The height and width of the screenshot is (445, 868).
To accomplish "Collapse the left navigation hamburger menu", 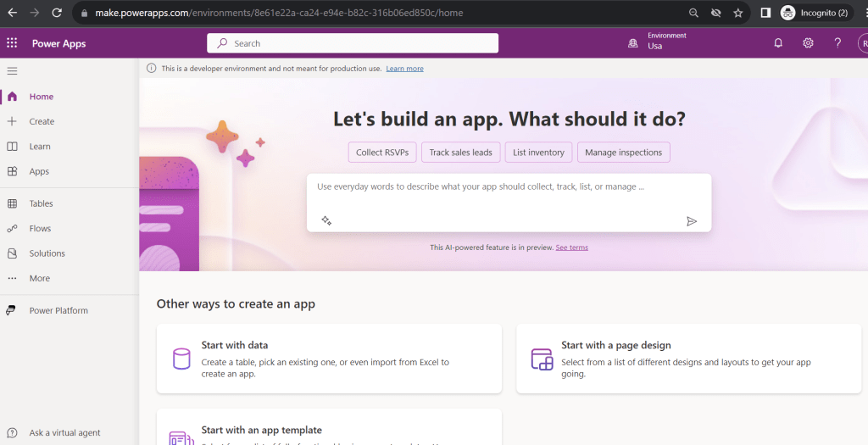I will [12, 70].
